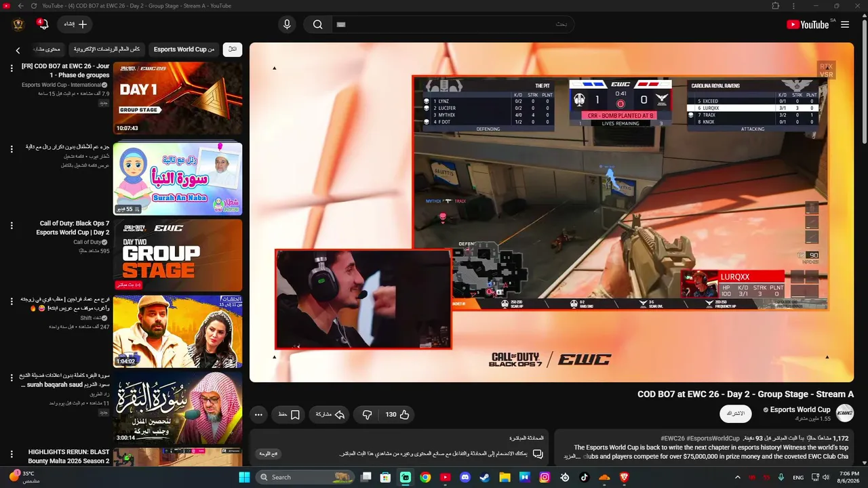Open options menu for FR COD BO7 video
Viewport: 868px width, 488px height.
12,68
